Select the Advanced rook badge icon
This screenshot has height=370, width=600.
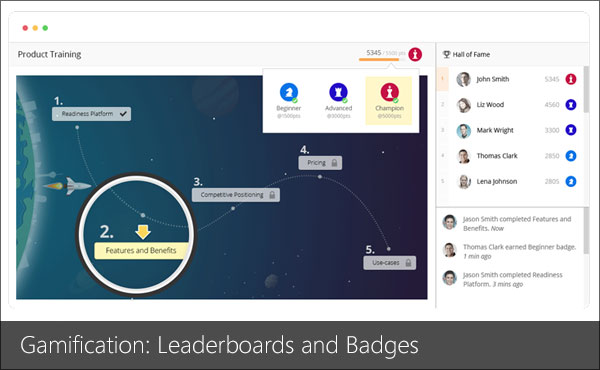pyautogui.click(x=338, y=92)
